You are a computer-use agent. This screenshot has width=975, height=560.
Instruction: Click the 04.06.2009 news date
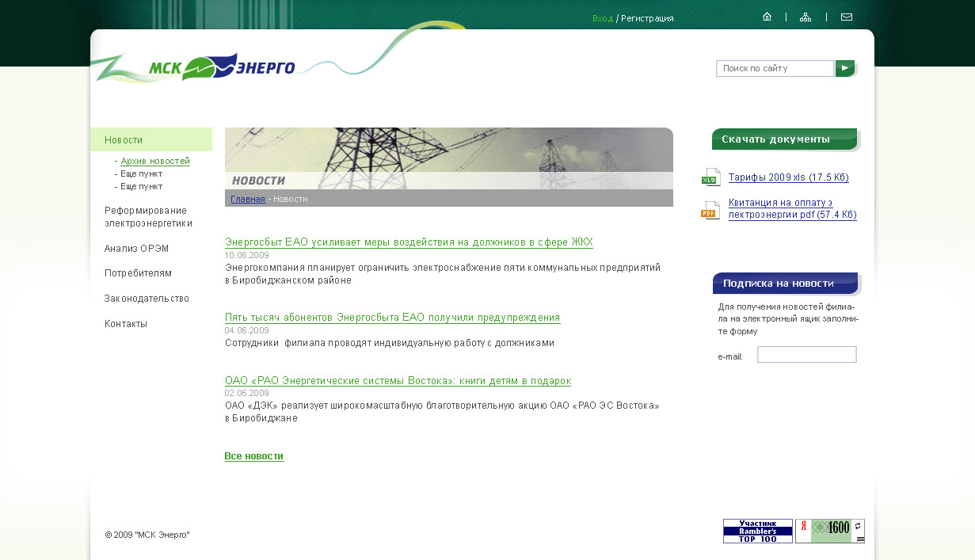[247, 331]
